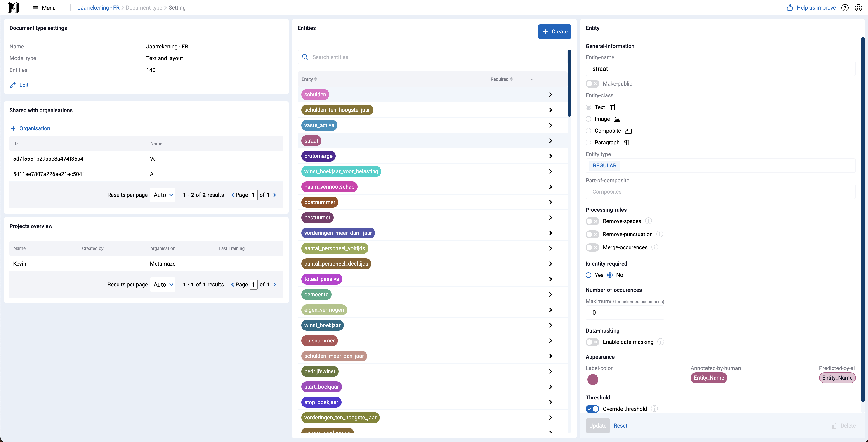Open the hamburger Menu

point(44,8)
